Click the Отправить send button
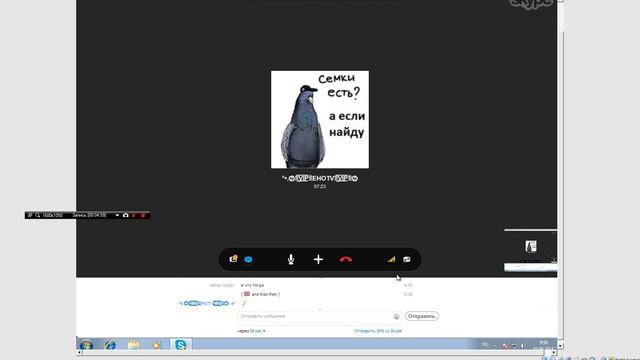The width and height of the screenshot is (640, 360). click(422, 316)
